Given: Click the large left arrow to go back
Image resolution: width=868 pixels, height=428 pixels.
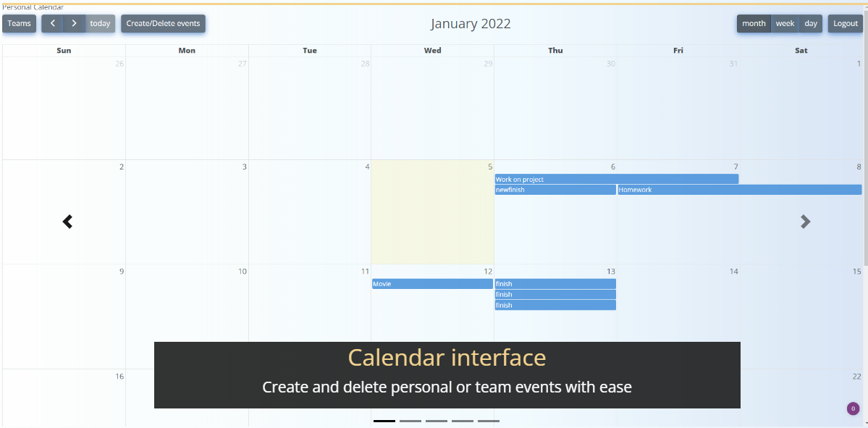Looking at the screenshot, I should coord(67,221).
